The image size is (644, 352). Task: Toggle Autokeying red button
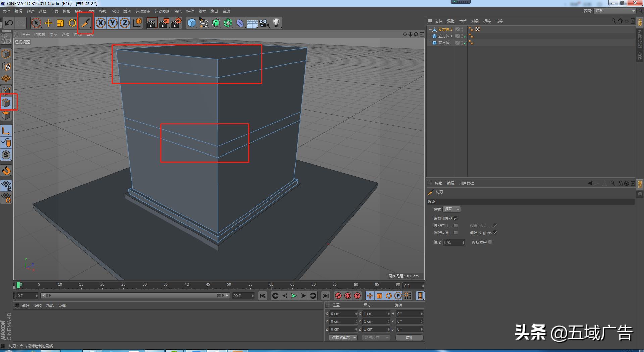click(x=348, y=296)
